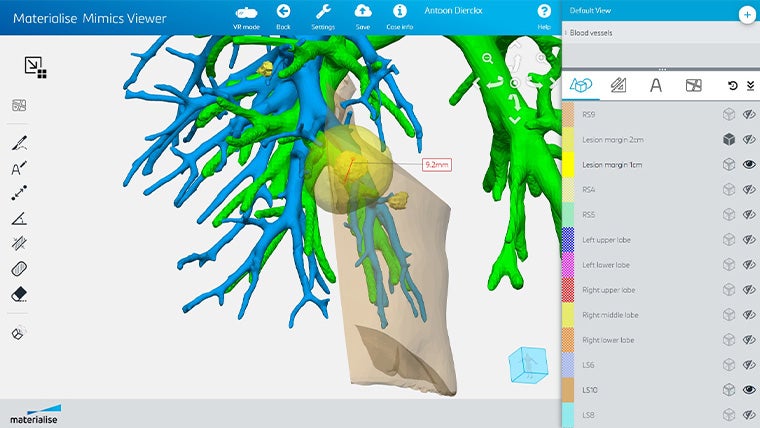This screenshot has height=428, width=760.
Task: Open Settings from the top bar
Action: [323, 16]
